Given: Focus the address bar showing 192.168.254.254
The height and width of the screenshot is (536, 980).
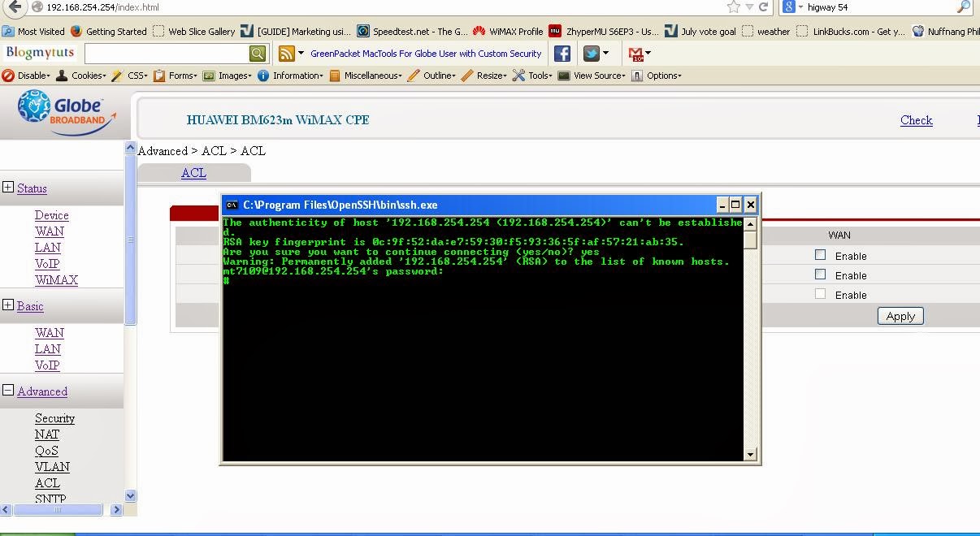Looking at the screenshot, I should pyautogui.click(x=374, y=6).
